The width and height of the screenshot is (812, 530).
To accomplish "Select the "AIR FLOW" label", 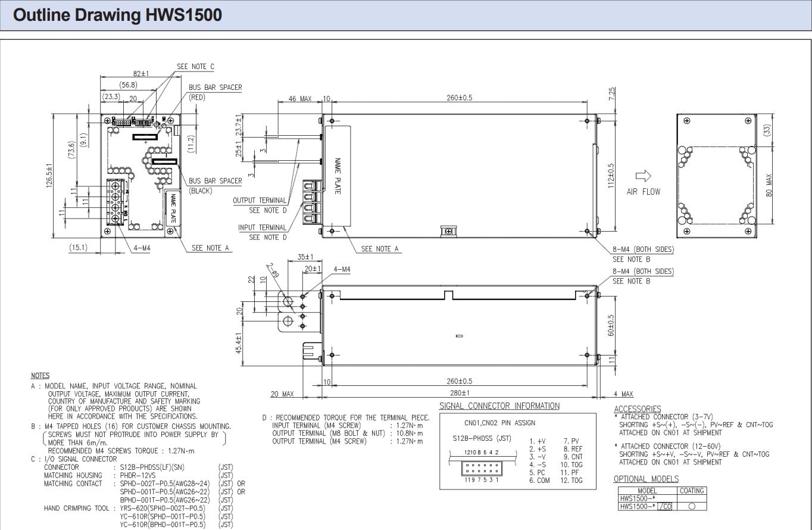I will click(644, 192).
